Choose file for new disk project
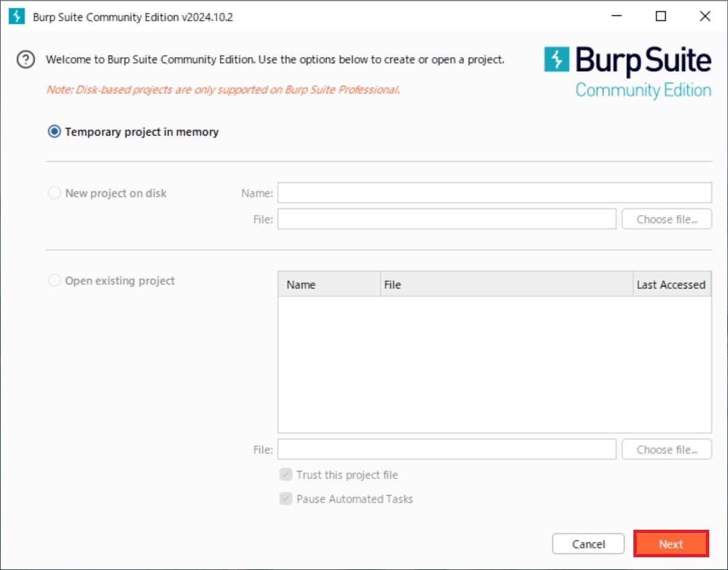This screenshot has width=728, height=570. tap(667, 219)
